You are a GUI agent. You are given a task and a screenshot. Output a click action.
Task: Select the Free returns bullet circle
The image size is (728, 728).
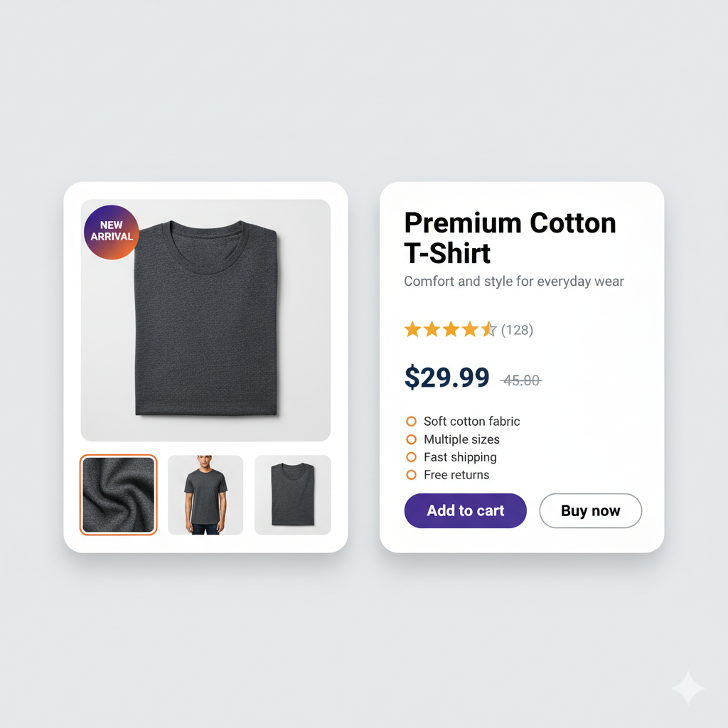411,475
